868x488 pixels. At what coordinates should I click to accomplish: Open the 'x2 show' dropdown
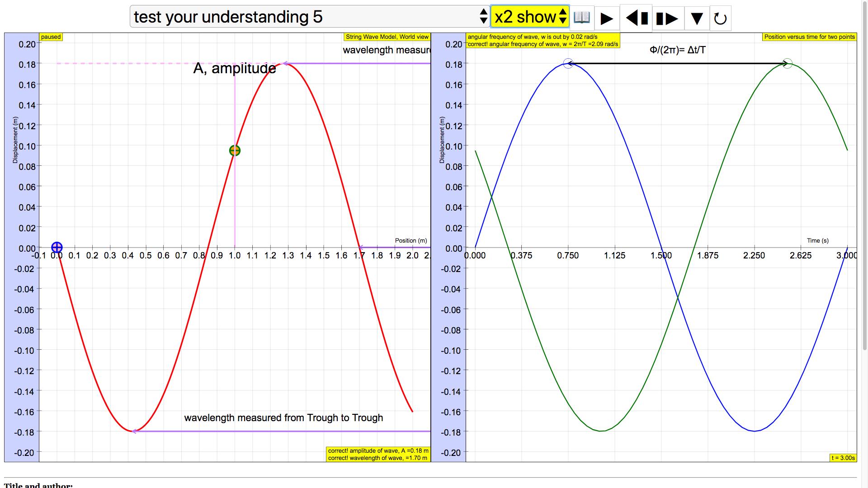(529, 17)
